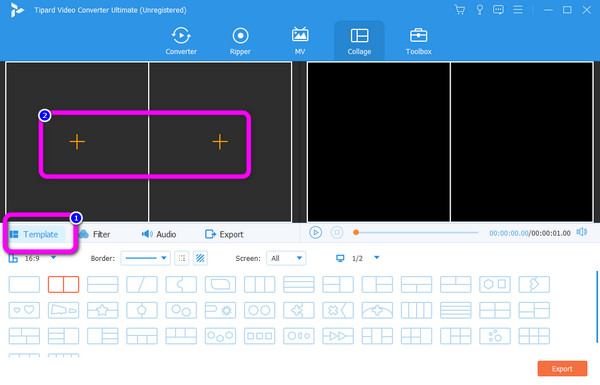Screen dimensions: 600x385
Task: Select the two-row horizontal split template
Action: point(103,284)
